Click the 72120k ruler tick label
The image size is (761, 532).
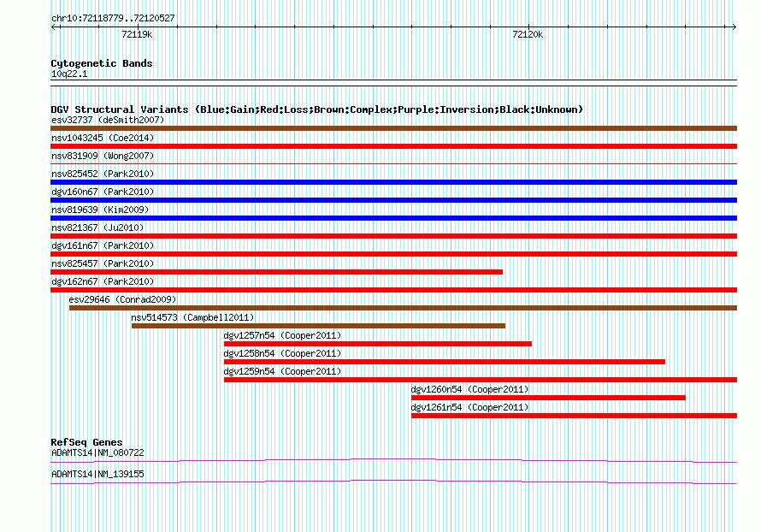click(x=528, y=34)
